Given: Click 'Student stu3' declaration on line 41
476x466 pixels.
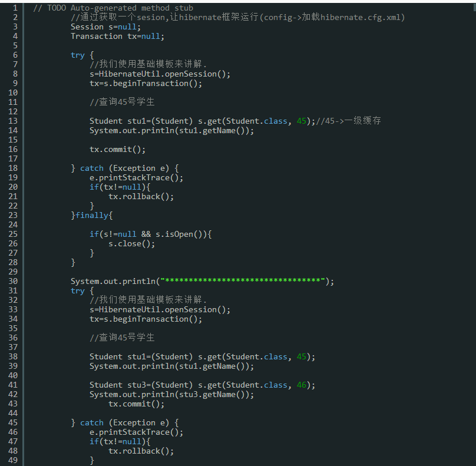Looking at the screenshot, I should pos(203,385).
